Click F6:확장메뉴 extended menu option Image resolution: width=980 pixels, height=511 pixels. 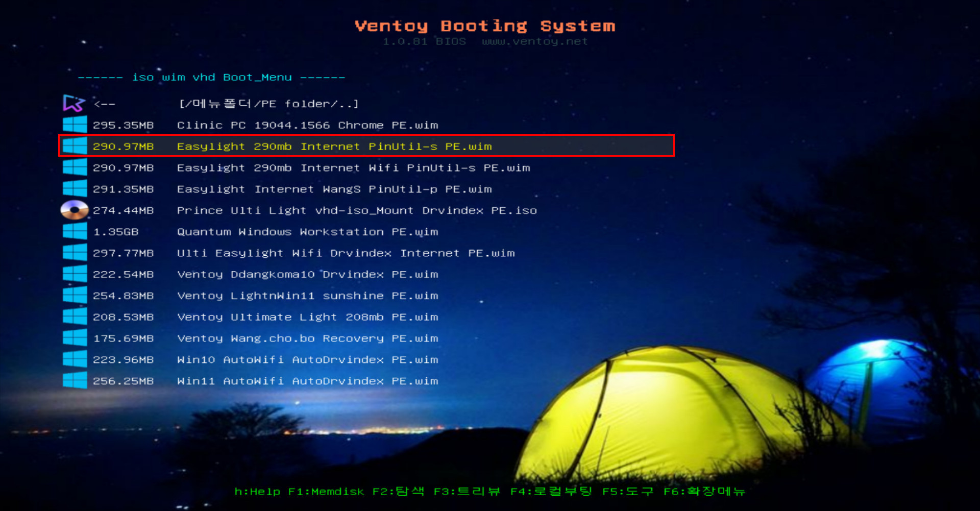pos(704,492)
